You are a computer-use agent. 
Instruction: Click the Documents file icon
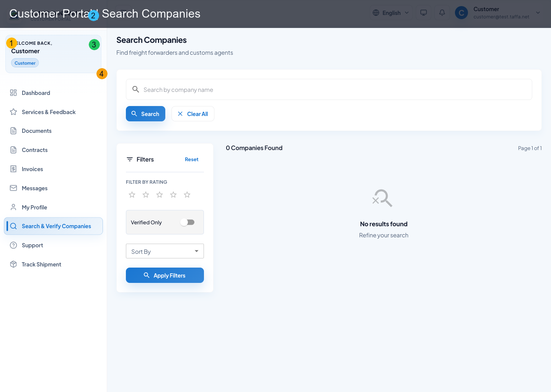pos(13,131)
